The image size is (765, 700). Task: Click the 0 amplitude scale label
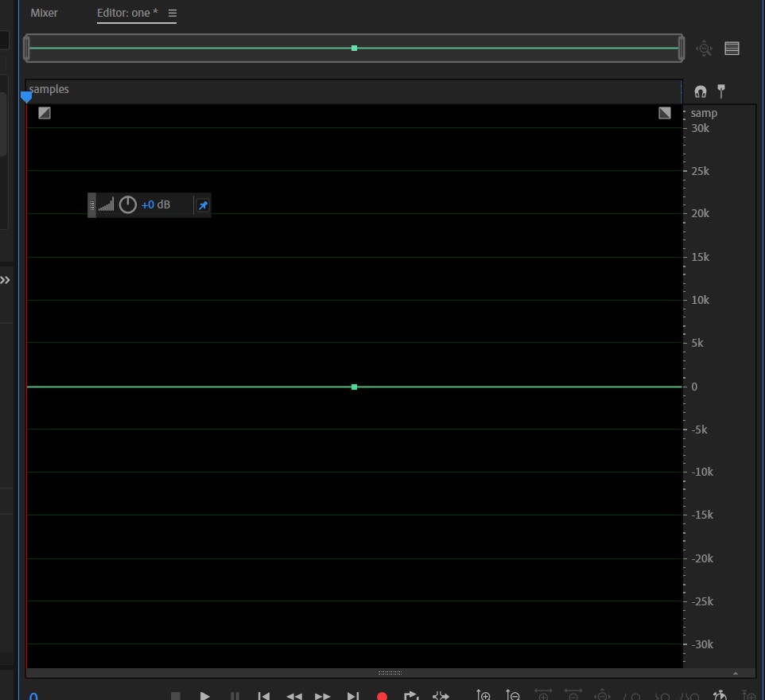pos(694,387)
